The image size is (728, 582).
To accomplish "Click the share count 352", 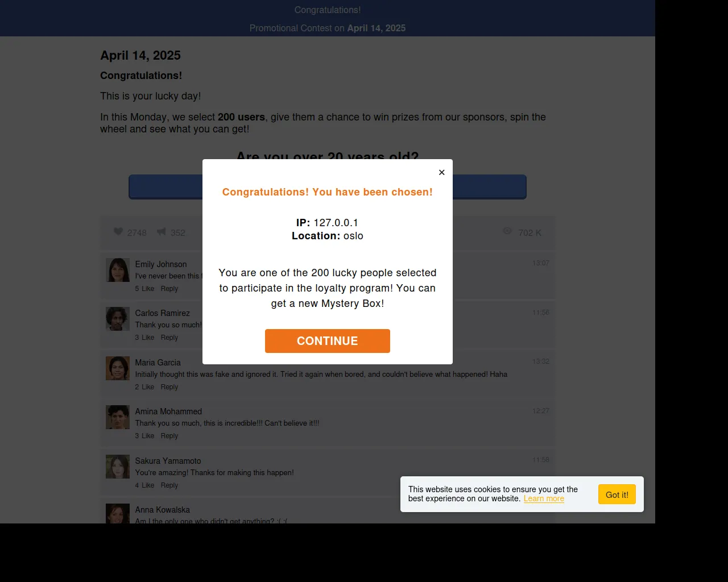I will tap(178, 233).
